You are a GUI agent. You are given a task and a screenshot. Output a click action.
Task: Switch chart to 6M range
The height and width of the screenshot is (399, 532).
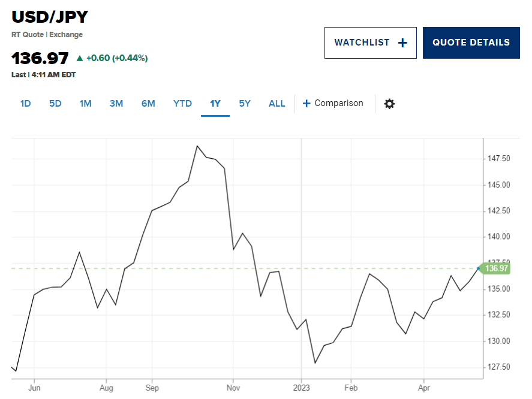[x=148, y=104]
